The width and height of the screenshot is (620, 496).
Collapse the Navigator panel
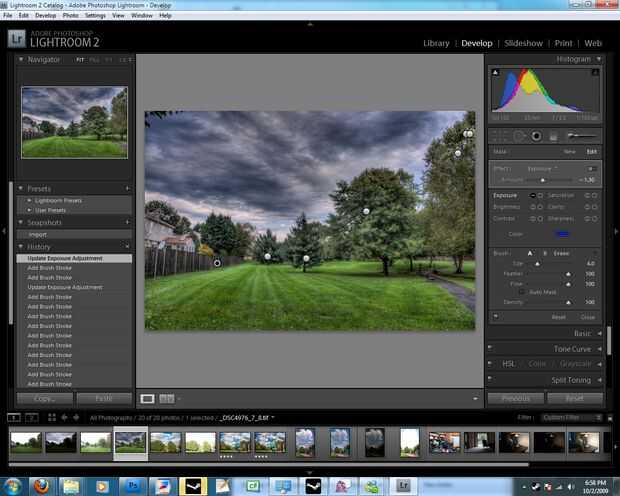pos(21,60)
